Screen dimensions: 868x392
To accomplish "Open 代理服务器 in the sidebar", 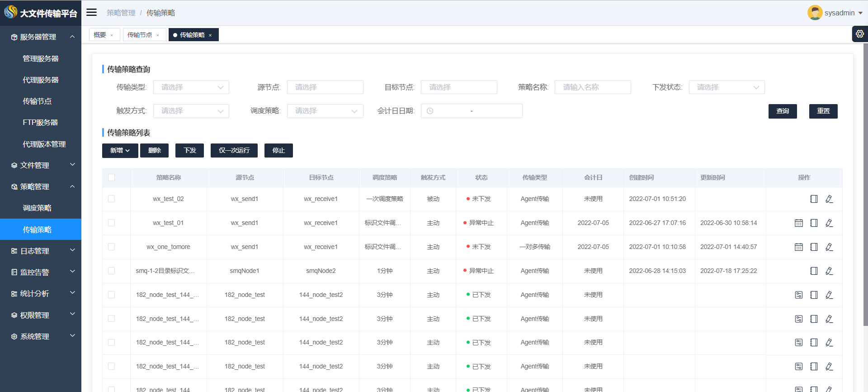I will (x=41, y=80).
